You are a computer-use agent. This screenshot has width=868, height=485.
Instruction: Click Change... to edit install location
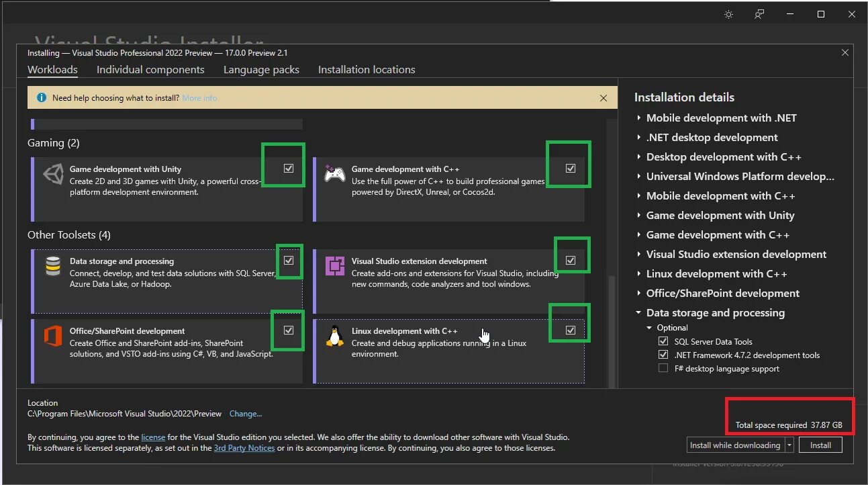(246, 414)
